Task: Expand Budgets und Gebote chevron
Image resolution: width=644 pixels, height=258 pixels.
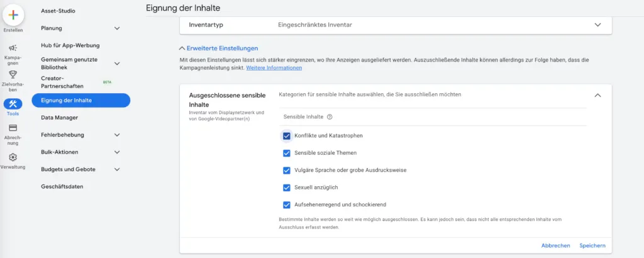Action: pyautogui.click(x=117, y=169)
